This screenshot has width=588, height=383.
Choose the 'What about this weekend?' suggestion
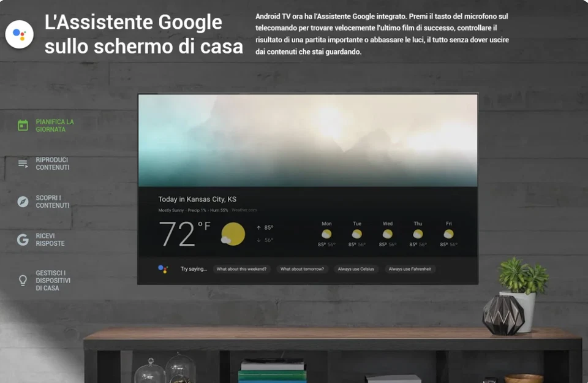(x=241, y=269)
